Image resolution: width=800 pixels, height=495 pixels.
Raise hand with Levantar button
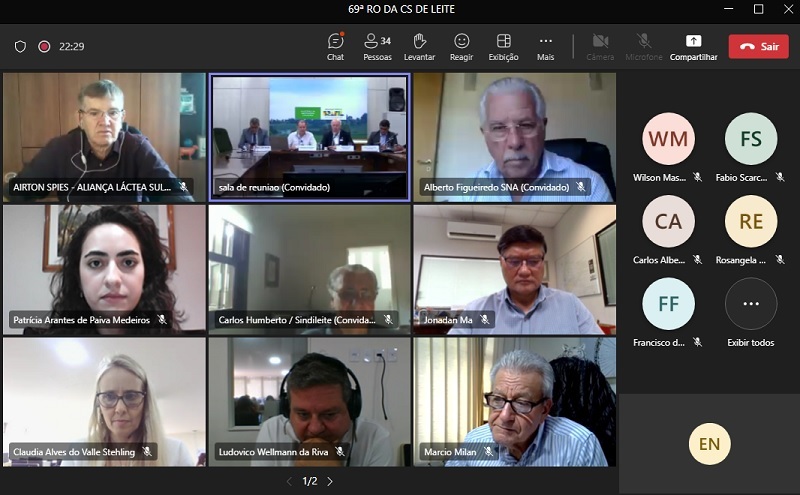point(420,46)
